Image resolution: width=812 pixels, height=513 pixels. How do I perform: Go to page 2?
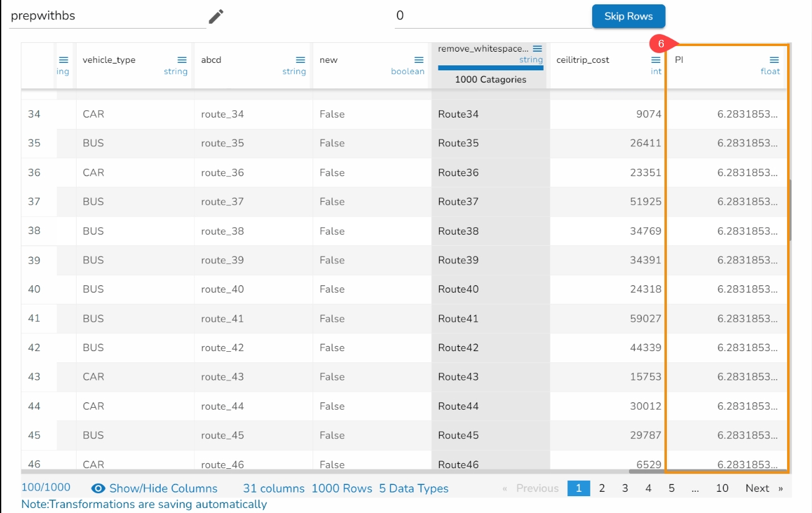pyautogui.click(x=602, y=488)
